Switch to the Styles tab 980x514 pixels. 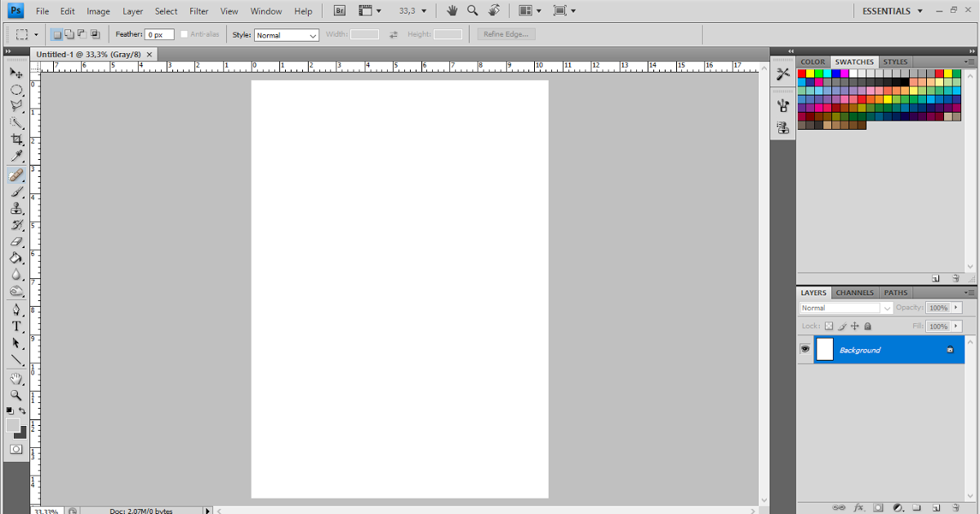point(895,61)
